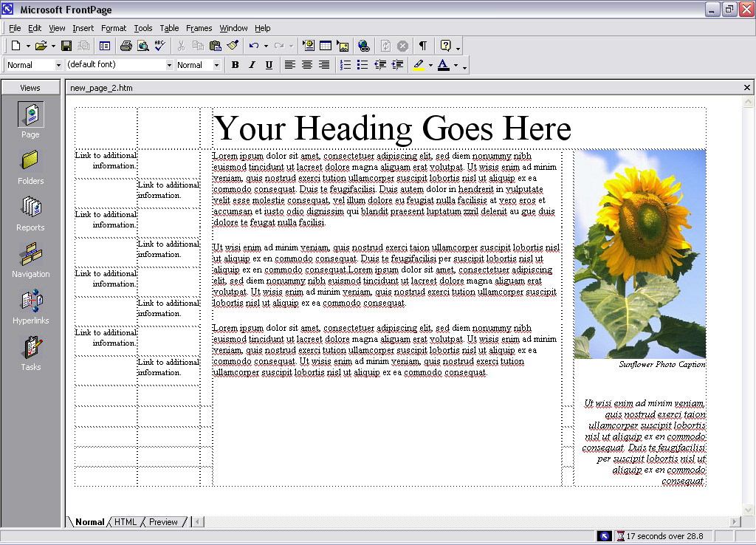This screenshot has height=545, width=756.
Task: Open the Folders view in Views bar
Action: [x=30, y=167]
